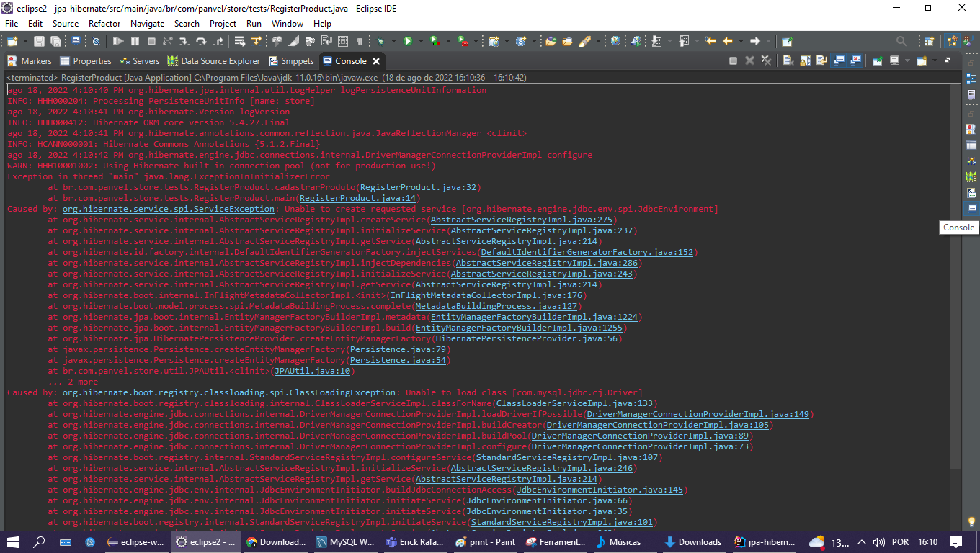Toggle Word Wrap in console toolbar

click(x=821, y=60)
